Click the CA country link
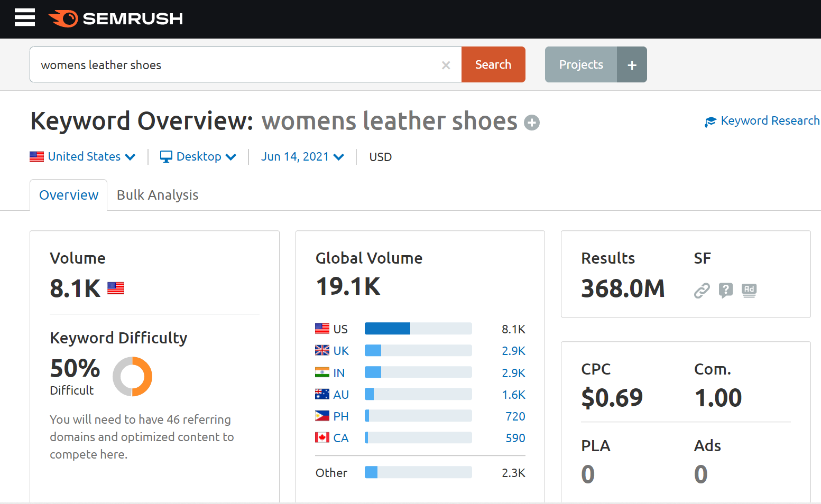 [341, 438]
